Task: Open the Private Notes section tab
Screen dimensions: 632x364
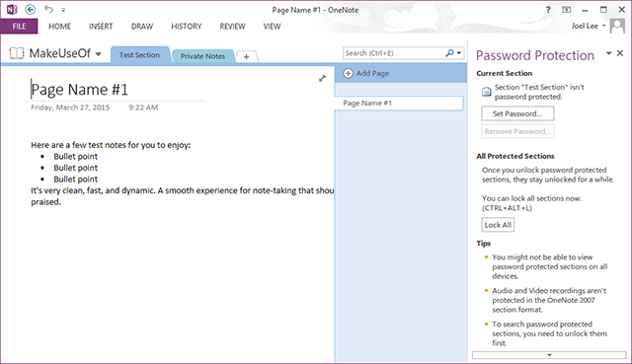Action: coord(202,56)
